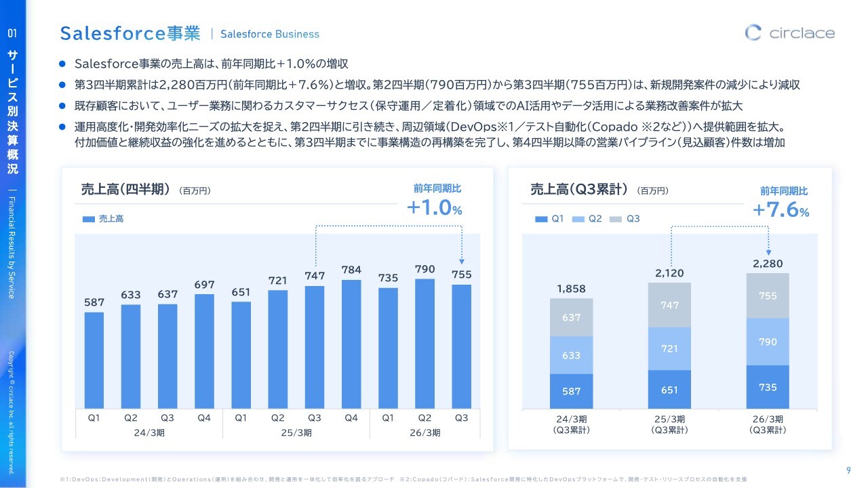Click the 26/3期 (Q3累計) axis label
The width and height of the screenshot is (868, 488).
[x=768, y=424]
